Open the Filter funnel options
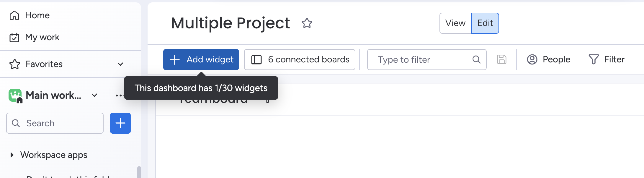644x178 pixels. point(607,59)
